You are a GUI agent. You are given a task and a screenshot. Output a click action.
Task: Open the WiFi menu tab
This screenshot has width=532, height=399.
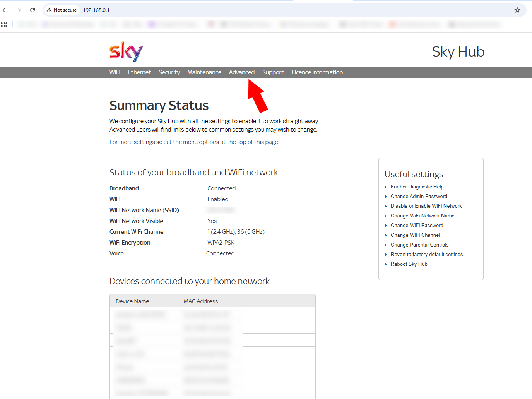point(115,72)
